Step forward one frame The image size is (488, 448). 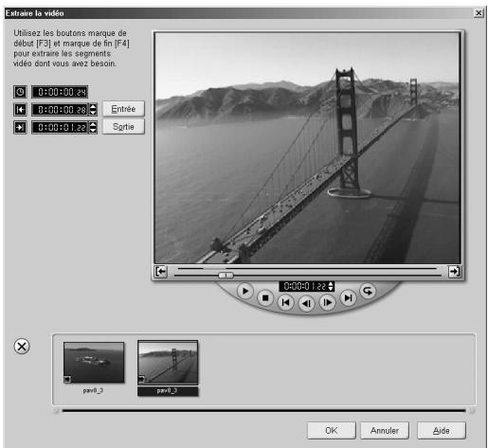tap(327, 302)
